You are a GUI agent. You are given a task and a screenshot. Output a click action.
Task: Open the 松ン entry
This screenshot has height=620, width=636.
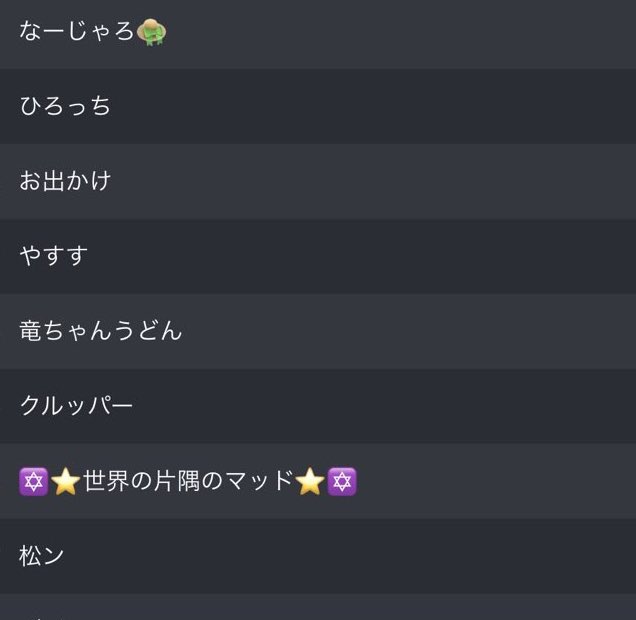[42, 556]
